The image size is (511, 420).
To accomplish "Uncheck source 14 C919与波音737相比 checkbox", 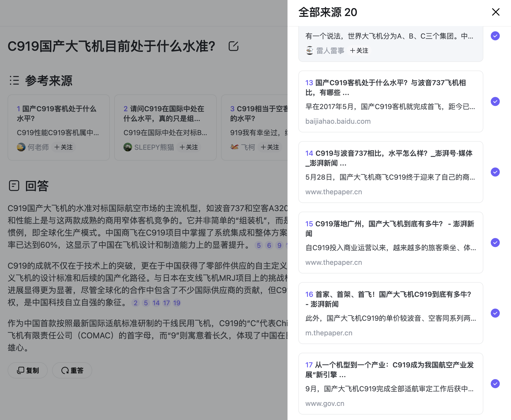I will point(495,172).
